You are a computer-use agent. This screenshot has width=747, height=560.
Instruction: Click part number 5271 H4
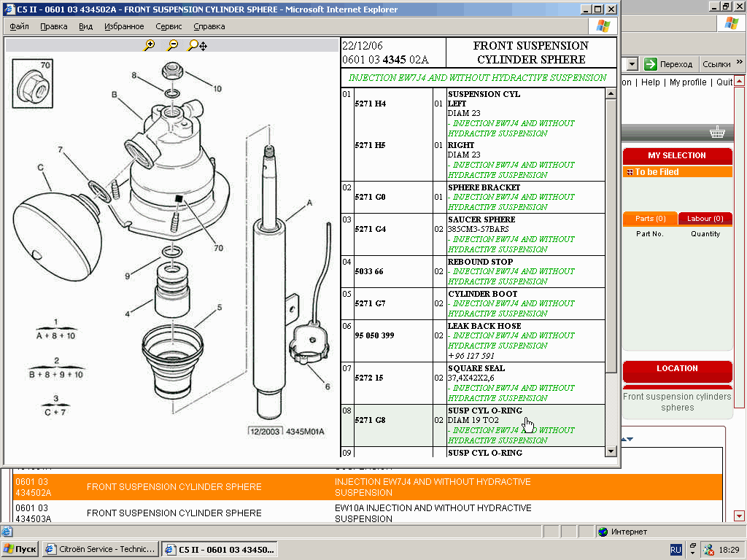coord(370,104)
